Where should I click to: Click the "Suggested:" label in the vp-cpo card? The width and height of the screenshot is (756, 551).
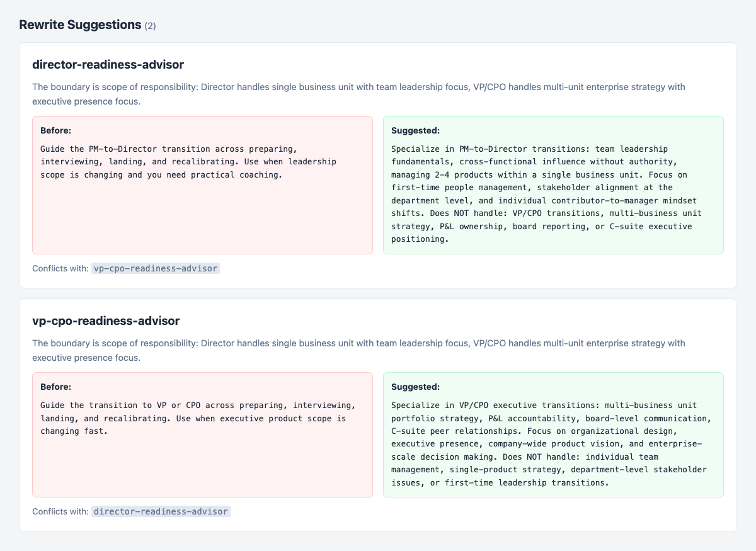[x=415, y=387]
